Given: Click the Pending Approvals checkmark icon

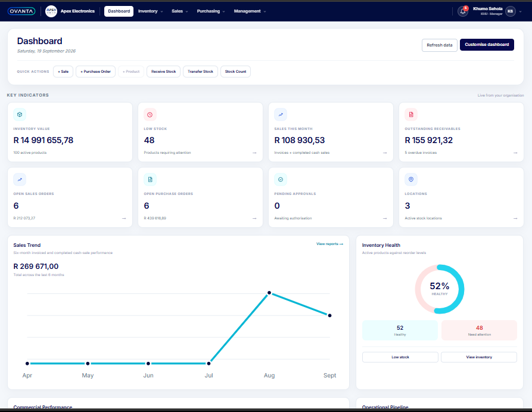Looking at the screenshot, I should click(281, 179).
